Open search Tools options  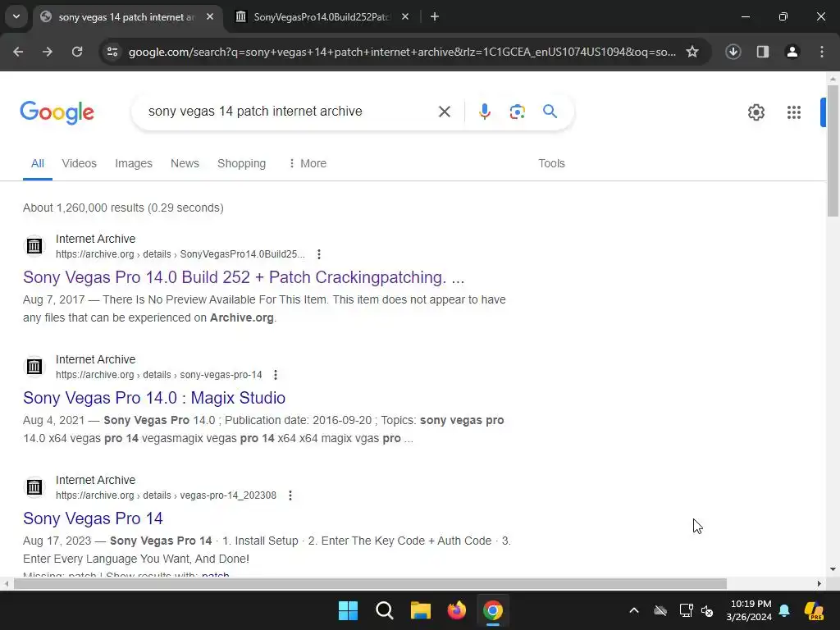tap(551, 163)
